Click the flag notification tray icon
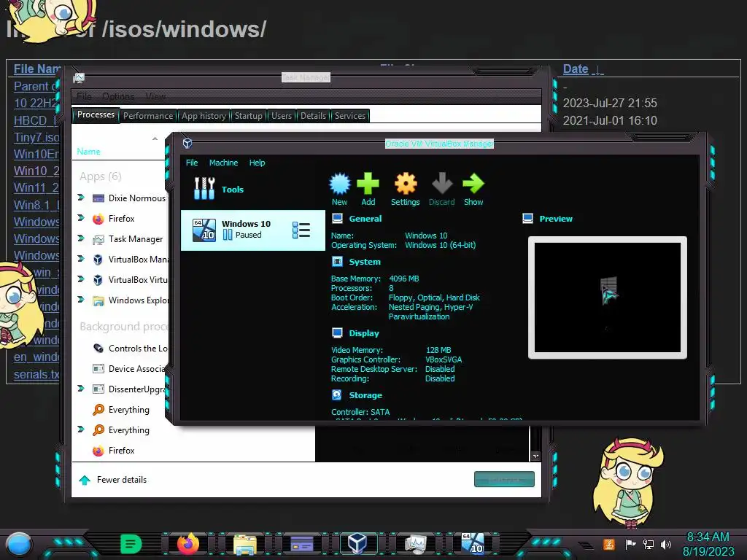The height and width of the screenshot is (560, 747). click(x=630, y=544)
